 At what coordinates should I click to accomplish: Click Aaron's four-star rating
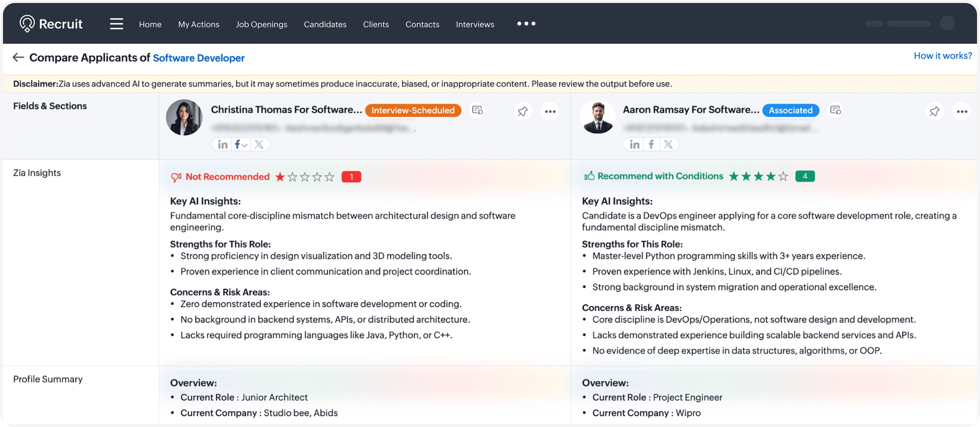click(x=758, y=176)
